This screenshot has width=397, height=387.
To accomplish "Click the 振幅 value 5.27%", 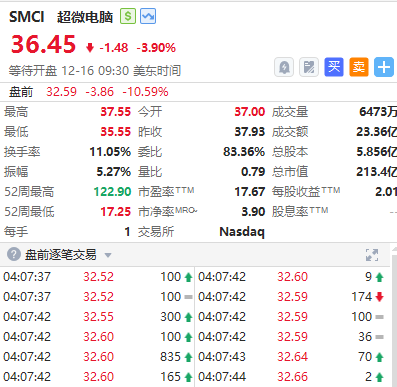I will click(x=114, y=172).
